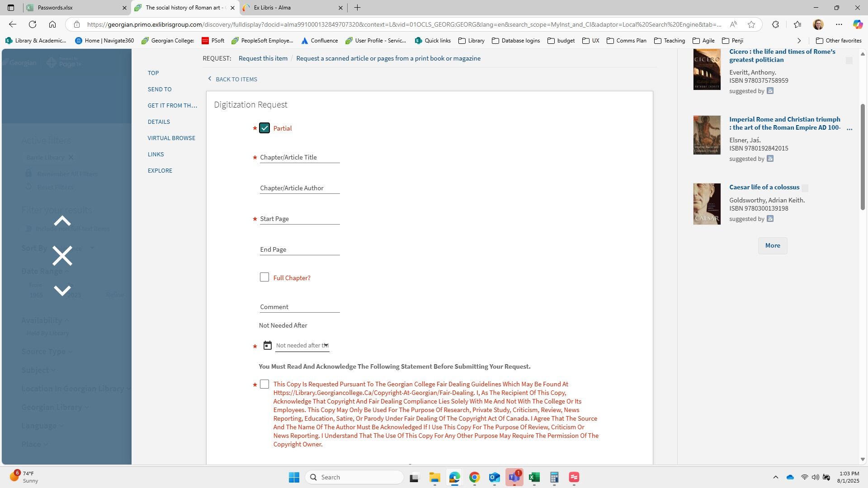Open the Teaching bookmark folder
This screenshot has width=868, height=488.
point(670,41)
